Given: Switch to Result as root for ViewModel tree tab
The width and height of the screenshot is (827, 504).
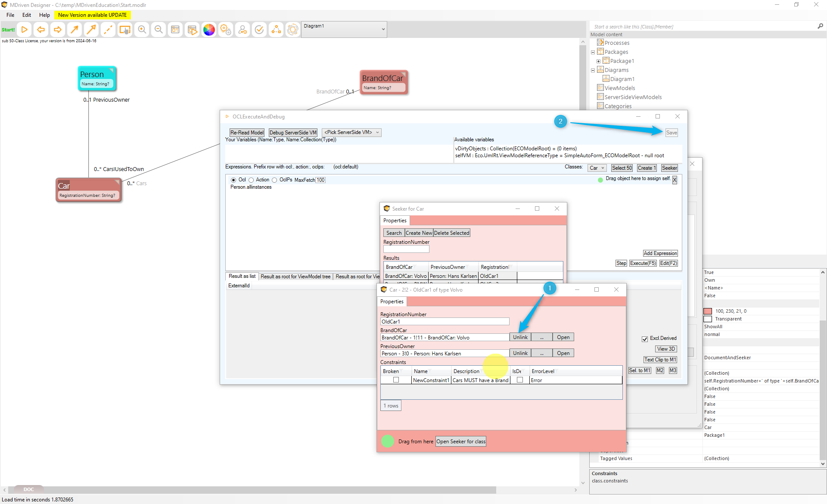Looking at the screenshot, I should coord(295,277).
